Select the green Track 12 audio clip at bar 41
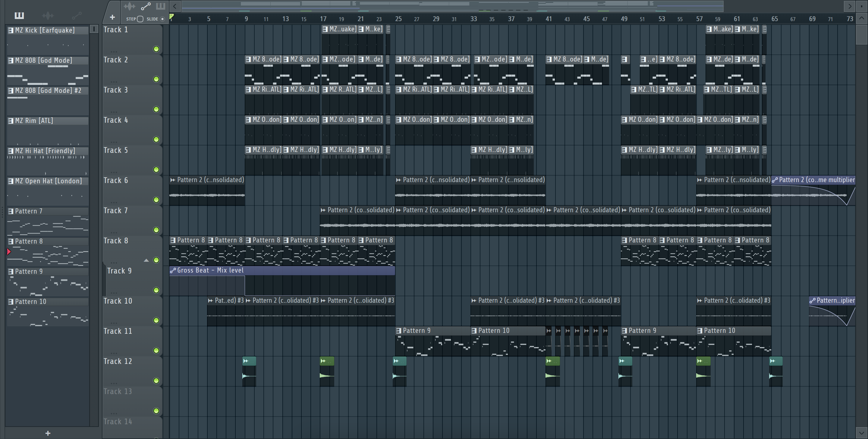Screen dimensions: 868x439 click(x=553, y=371)
